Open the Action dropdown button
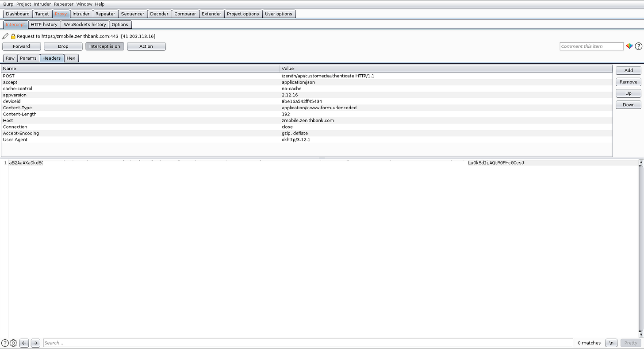This screenshot has width=644, height=349. [146, 46]
